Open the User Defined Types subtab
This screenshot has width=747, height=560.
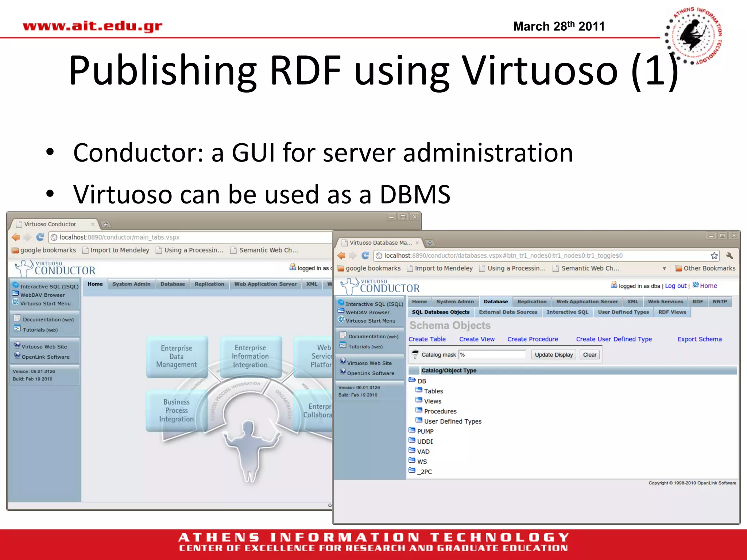623,312
